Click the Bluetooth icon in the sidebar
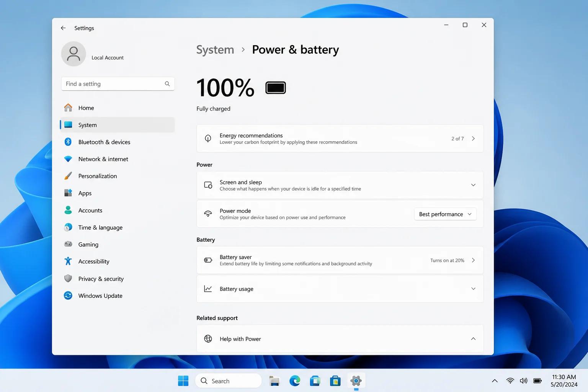 (68, 142)
